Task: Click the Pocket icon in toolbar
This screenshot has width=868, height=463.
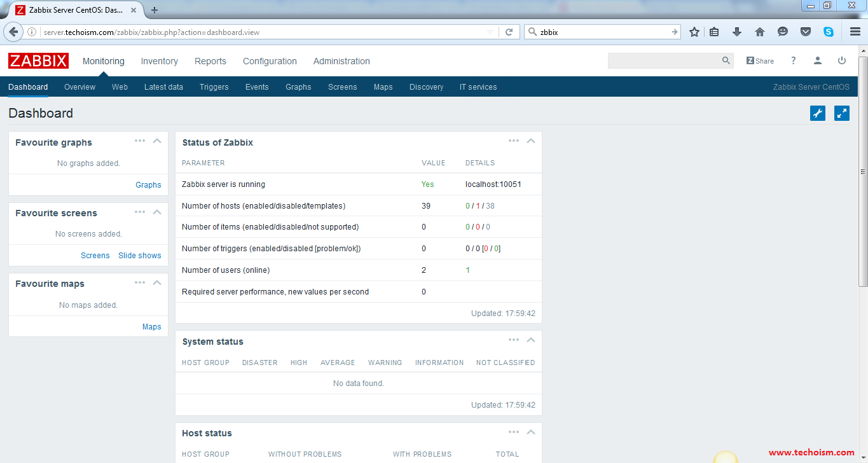Action: click(x=806, y=32)
